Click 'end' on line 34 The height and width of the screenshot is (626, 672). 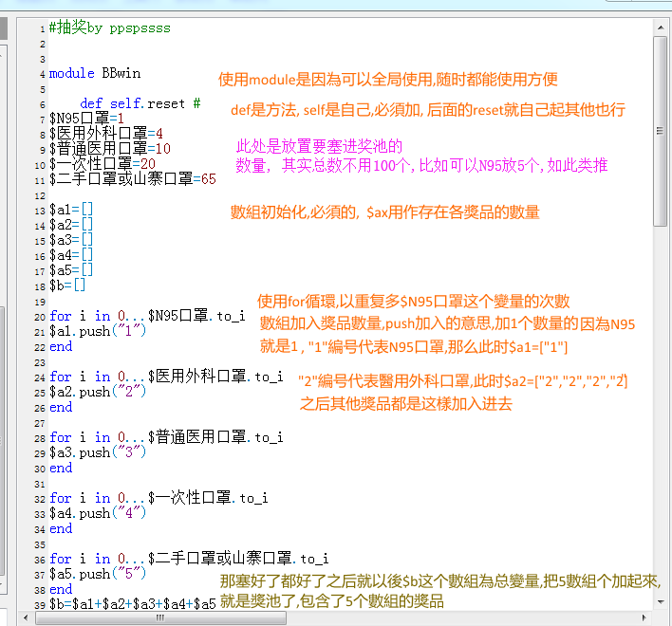point(61,529)
